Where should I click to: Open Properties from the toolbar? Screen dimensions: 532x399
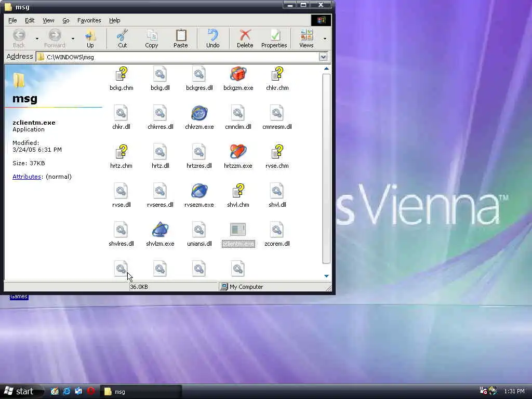pos(274,38)
